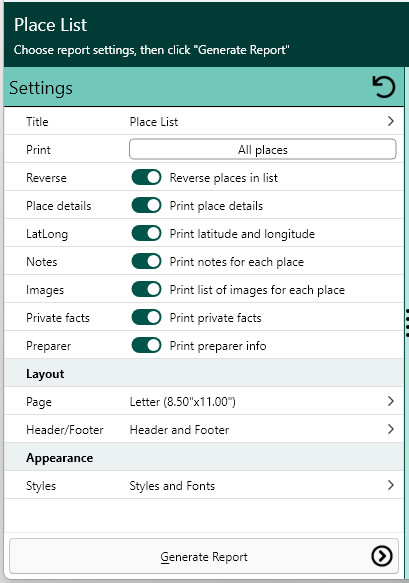Click the Notes row label

click(x=42, y=262)
